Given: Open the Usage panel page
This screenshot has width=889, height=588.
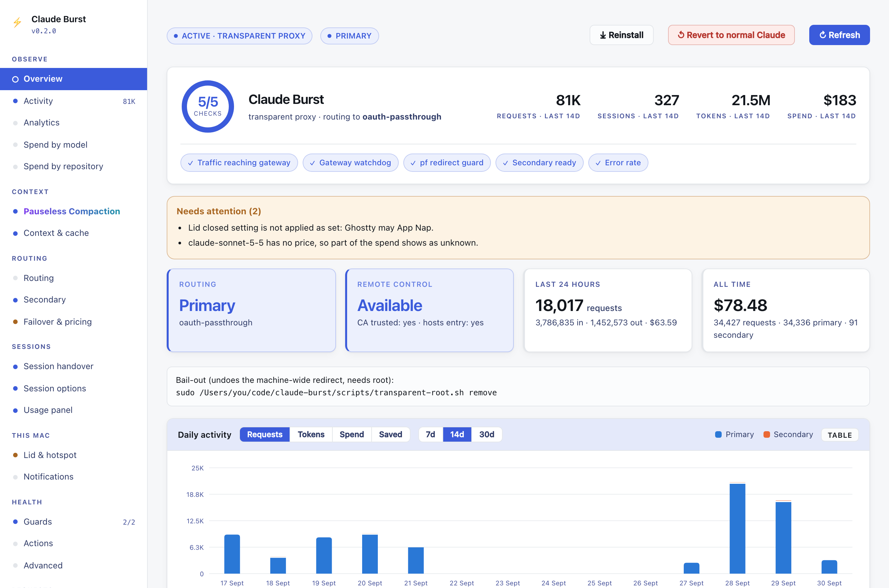Looking at the screenshot, I should pos(74,410).
